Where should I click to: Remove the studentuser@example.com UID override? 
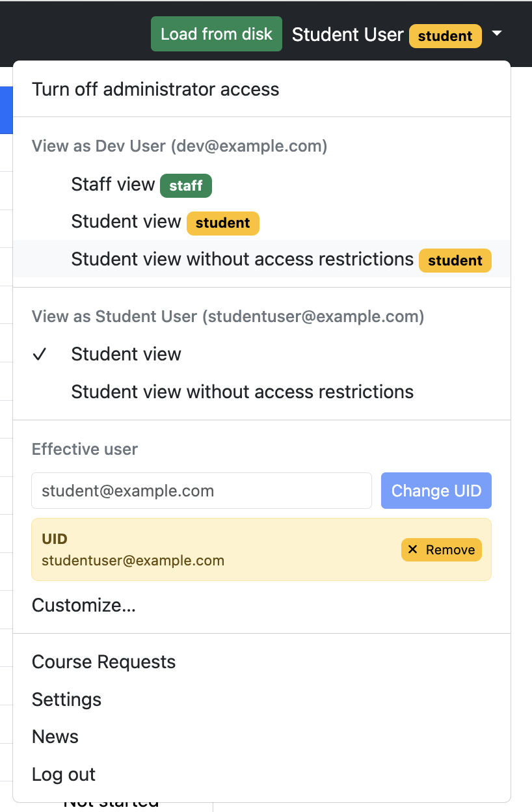[x=442, y=550]
